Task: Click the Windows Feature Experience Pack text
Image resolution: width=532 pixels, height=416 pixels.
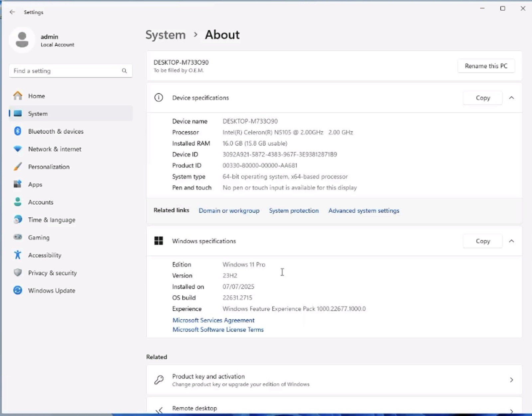Action: click(294, 309)
